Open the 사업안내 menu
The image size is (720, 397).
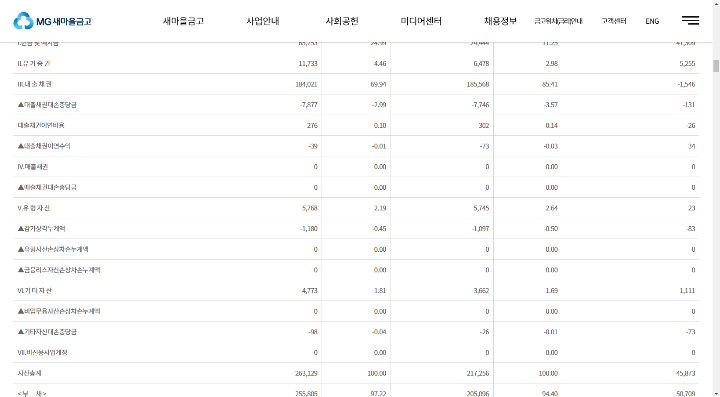pyautogui.click(x=263, y=21)
